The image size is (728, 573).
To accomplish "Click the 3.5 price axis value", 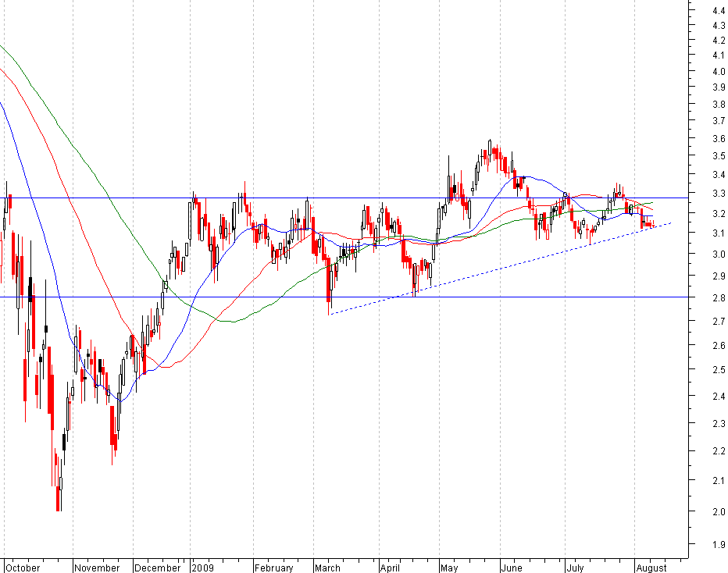I will pos(719,156).
